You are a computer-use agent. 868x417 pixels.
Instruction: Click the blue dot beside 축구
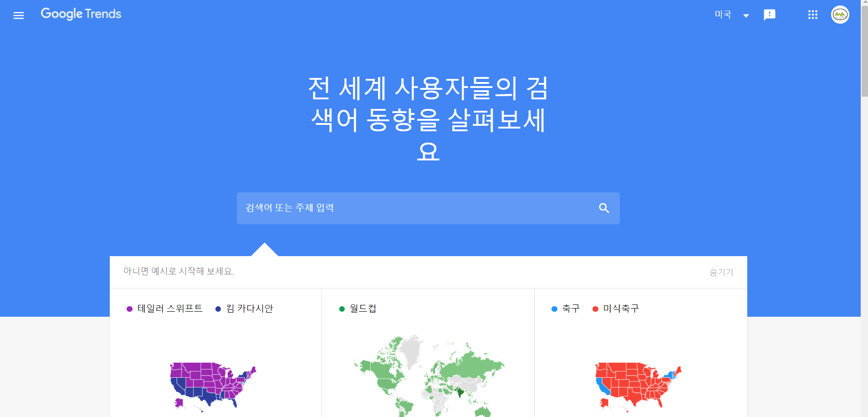554,309
